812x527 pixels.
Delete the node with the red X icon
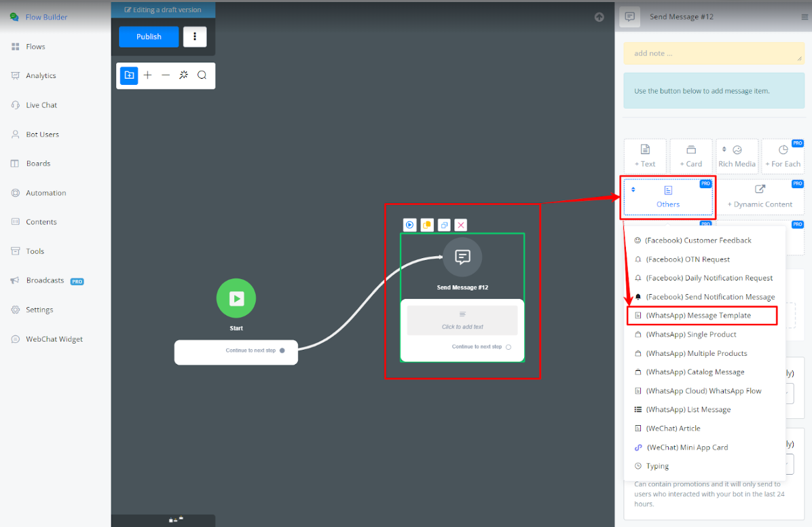point(460,225)
